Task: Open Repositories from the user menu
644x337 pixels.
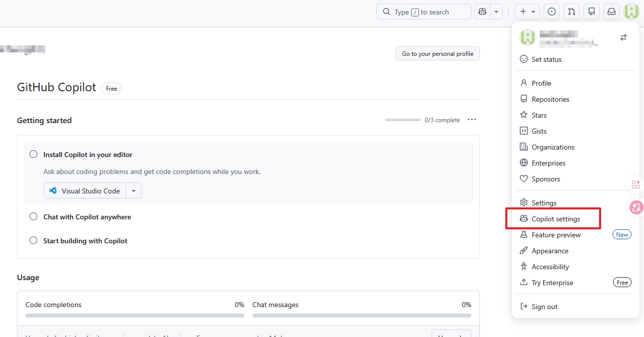Action: pyautogui.click(x=576, y=99)
